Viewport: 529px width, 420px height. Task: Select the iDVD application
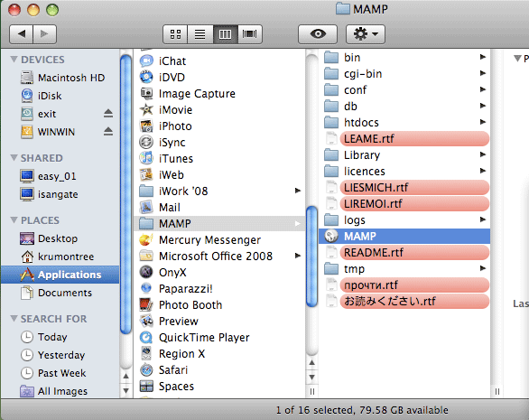[x=219, y=77]
